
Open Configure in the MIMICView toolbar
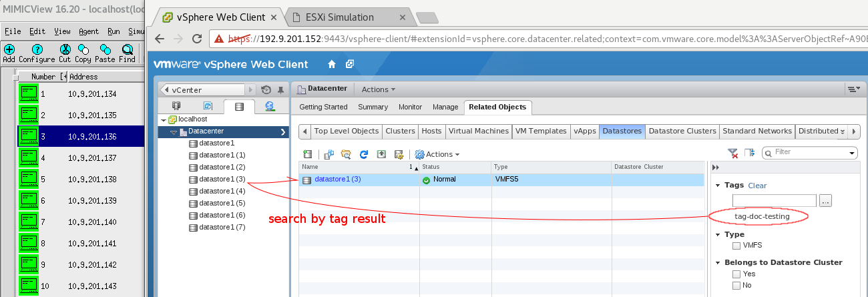pyautogui.click(x=37, y=53)
